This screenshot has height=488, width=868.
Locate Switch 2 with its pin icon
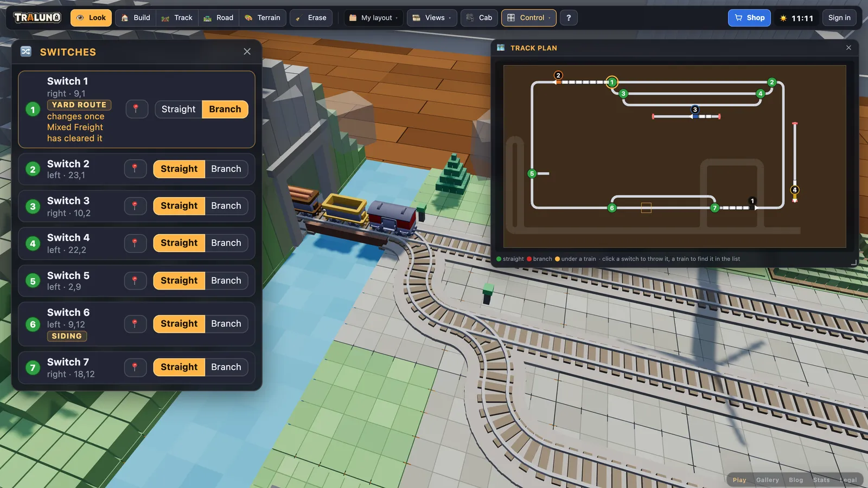coord(135,169)
